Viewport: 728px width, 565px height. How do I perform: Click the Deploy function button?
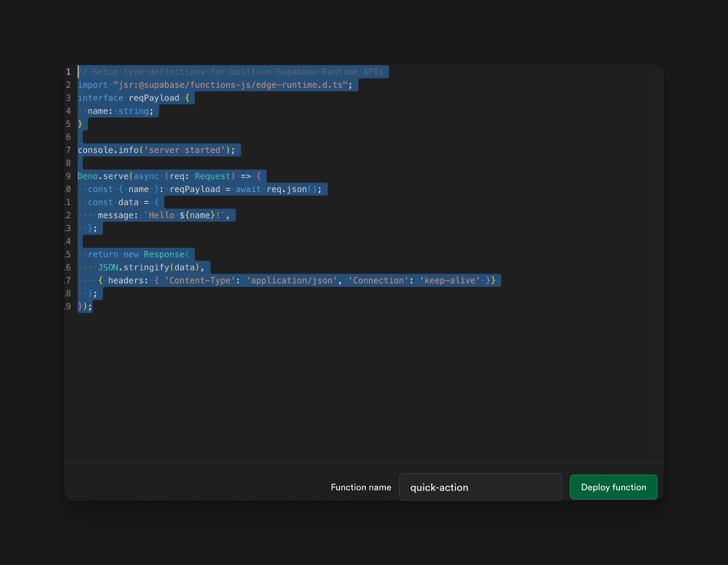pos(613,487)
